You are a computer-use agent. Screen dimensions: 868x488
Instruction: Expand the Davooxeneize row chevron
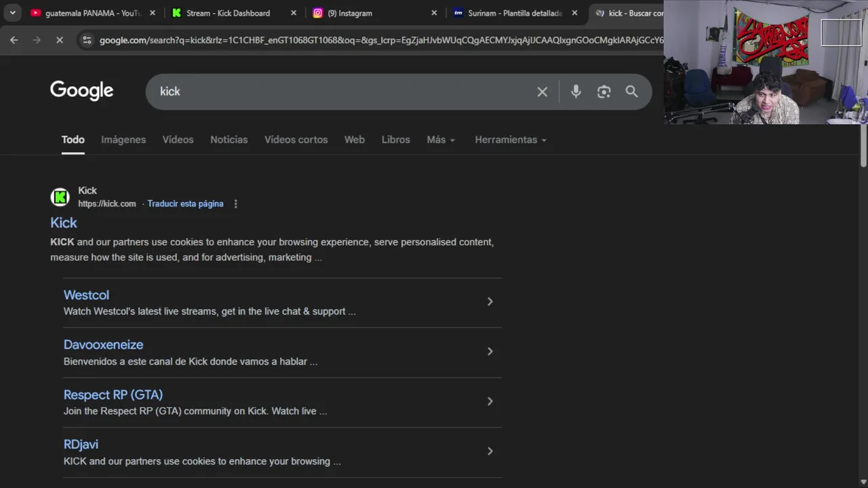tap(490, 351)
